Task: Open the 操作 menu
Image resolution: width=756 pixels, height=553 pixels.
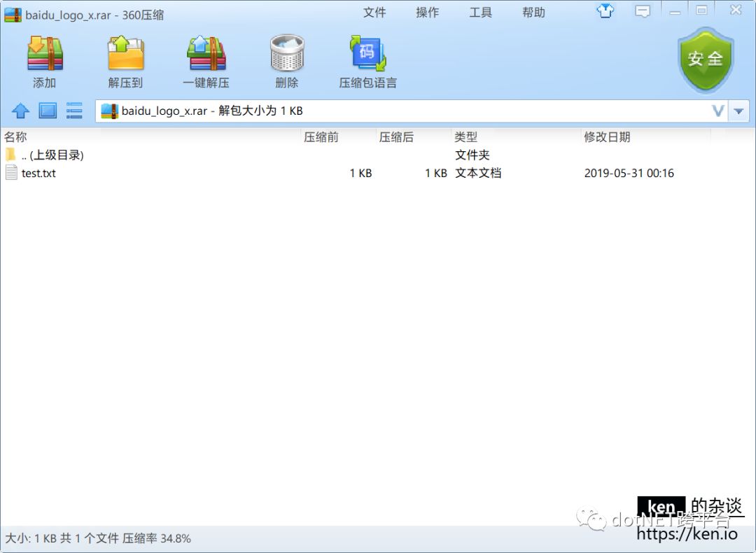Action: pyautogui.click(x=427, y=12)
